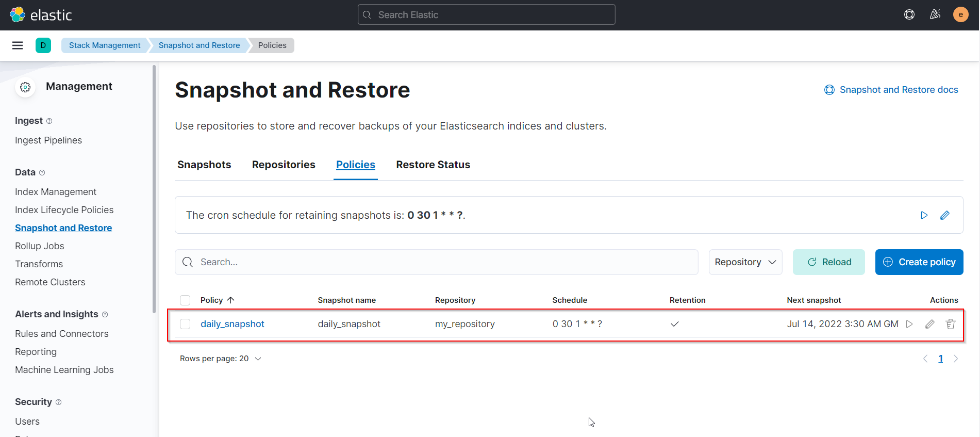Select the Policies tab
This screenshot has height=437, width=980.
[356, 165]
